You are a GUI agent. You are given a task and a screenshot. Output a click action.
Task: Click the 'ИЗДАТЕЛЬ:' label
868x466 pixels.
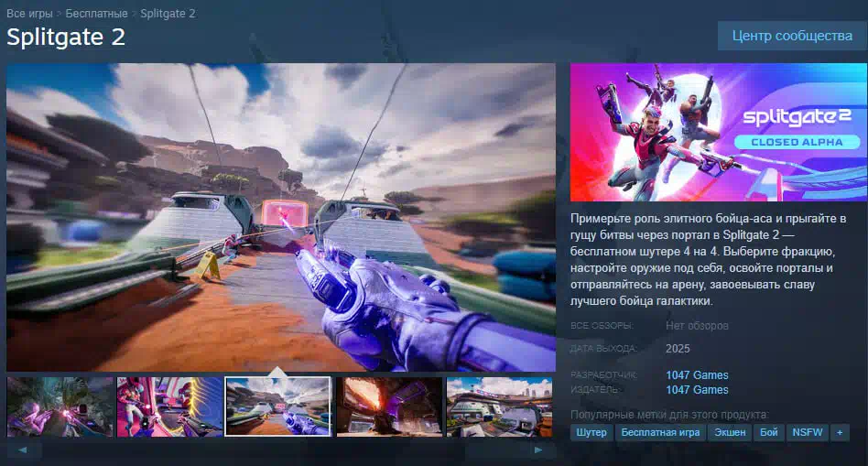click(x=594, y=390)
